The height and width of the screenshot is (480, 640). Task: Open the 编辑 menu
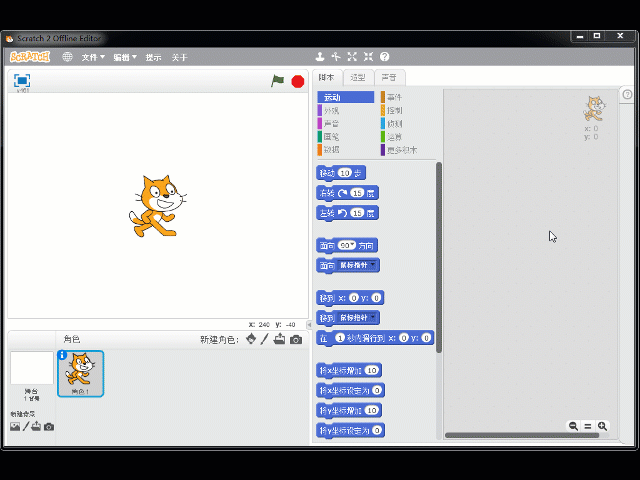point(125,58)
